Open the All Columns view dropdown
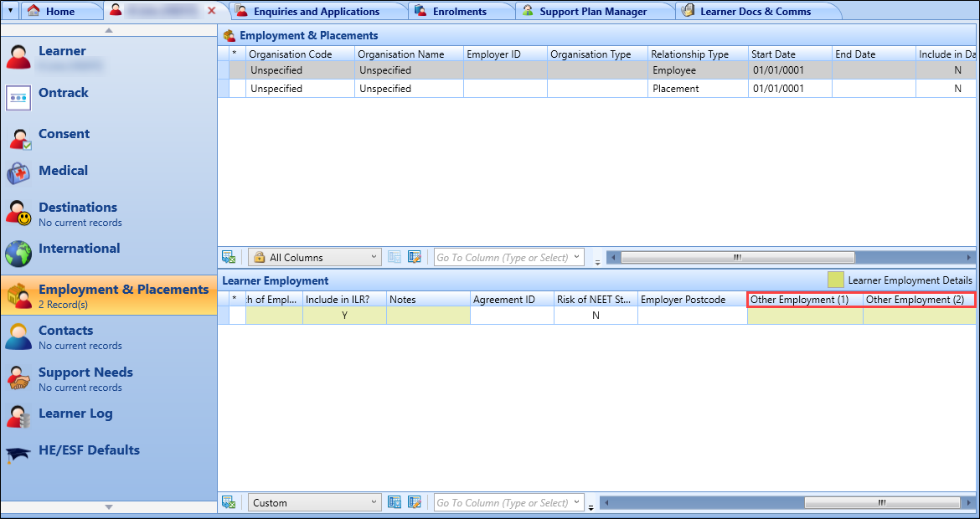This screenshot has height=519, width=980. point(314,257)
